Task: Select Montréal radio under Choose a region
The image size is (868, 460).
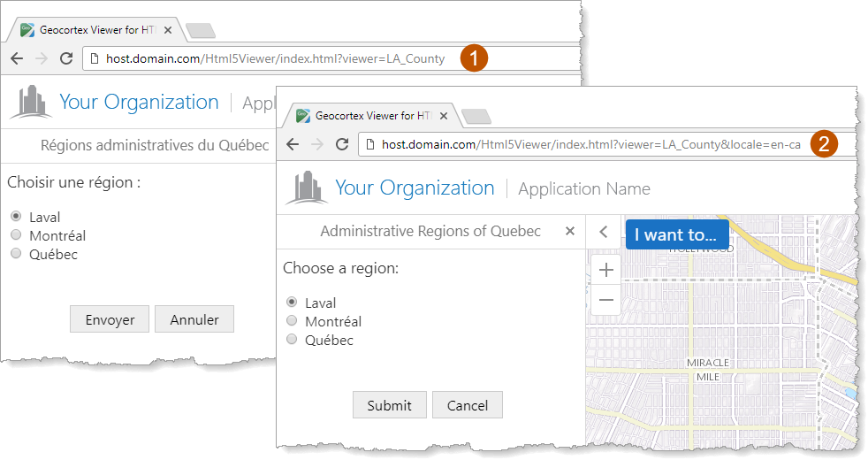Action: (x=292, y=321)
